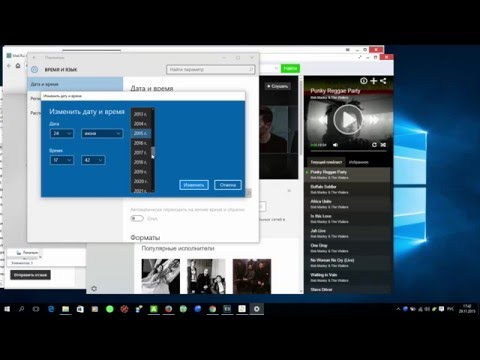Mute the music player volume
This screenshot has height=360, width=480.
[335, 145]
